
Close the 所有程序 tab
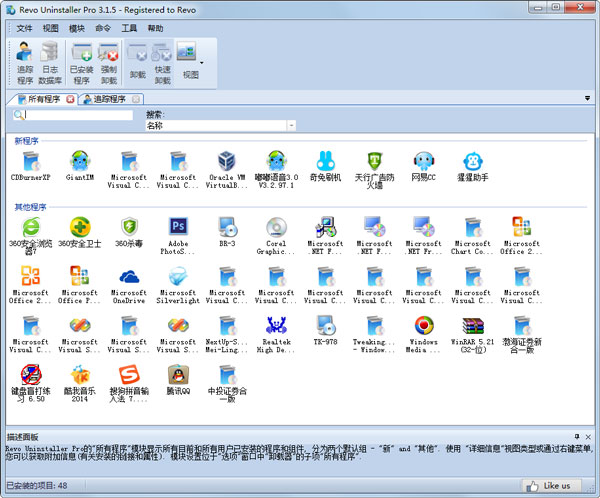tap(69, 99)
